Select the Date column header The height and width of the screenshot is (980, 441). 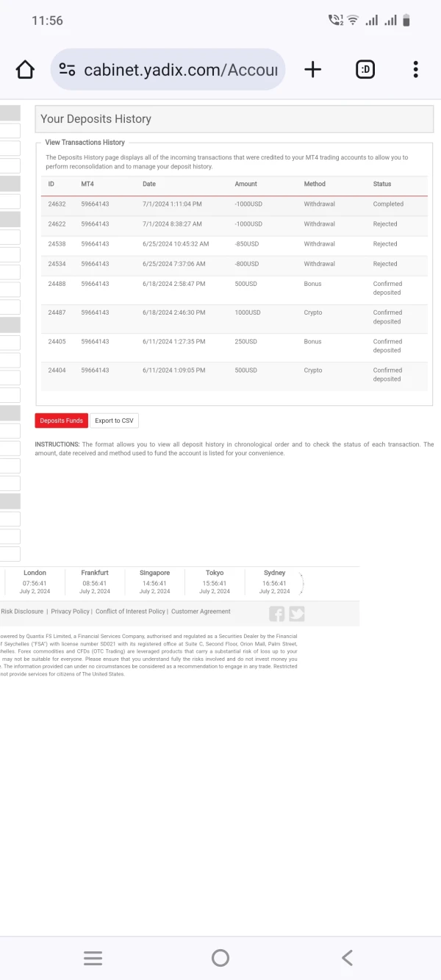click(x=149, y=184)
